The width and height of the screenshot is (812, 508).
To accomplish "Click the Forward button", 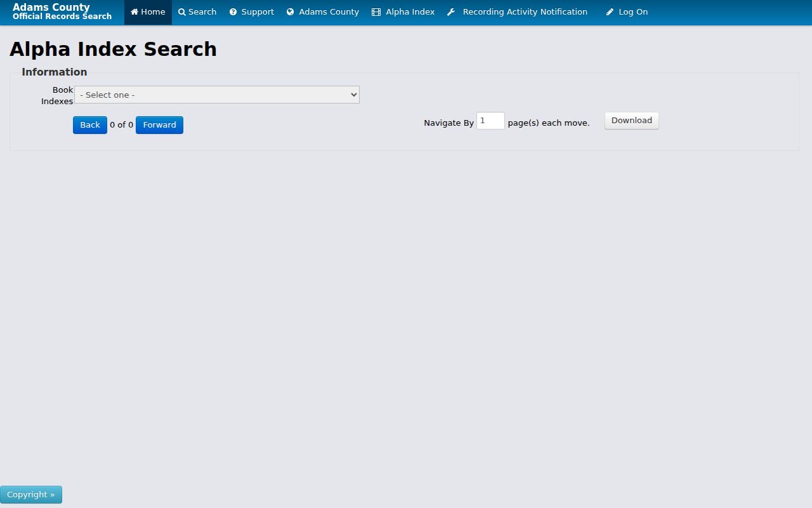I will tap(159, 125).
